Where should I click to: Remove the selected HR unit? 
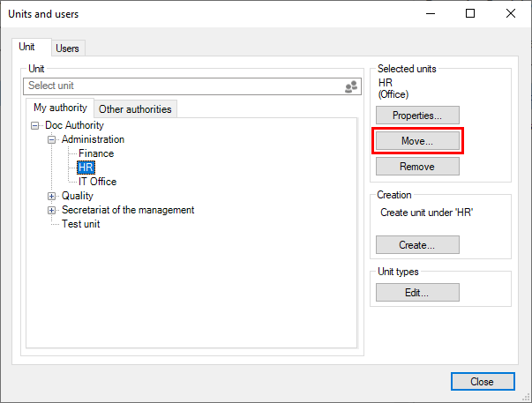417,166
